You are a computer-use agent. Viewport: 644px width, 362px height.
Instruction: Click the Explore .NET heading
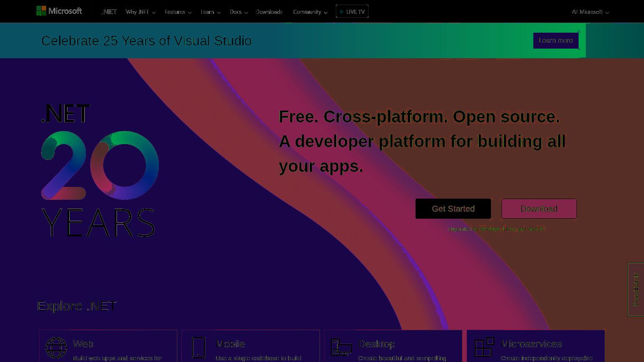click(x=77, y=306)
